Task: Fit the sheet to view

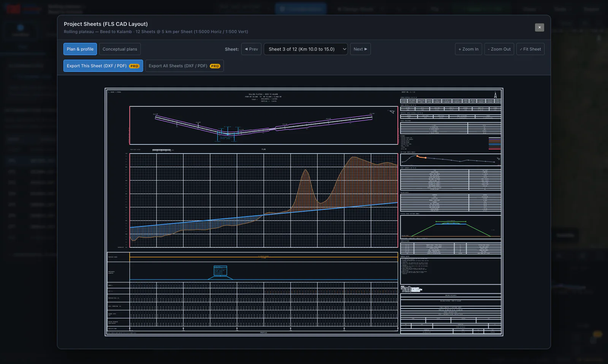Action: coord(530,49)
